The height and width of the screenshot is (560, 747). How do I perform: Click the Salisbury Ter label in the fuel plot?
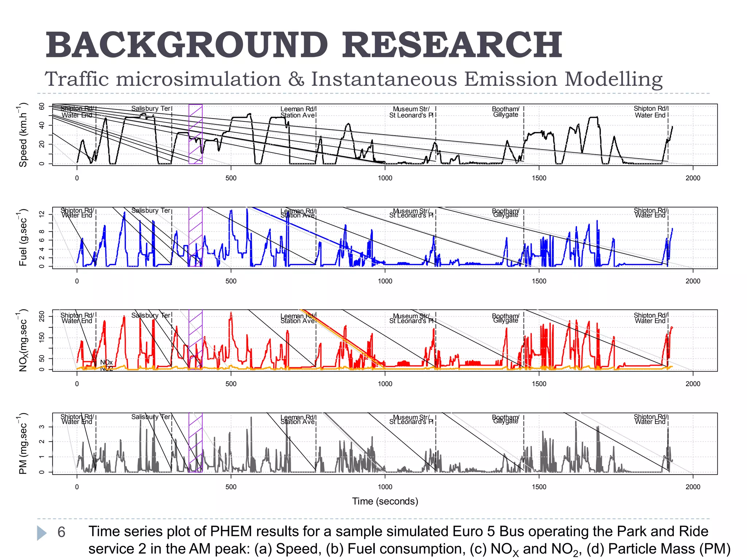coord(151,211)
